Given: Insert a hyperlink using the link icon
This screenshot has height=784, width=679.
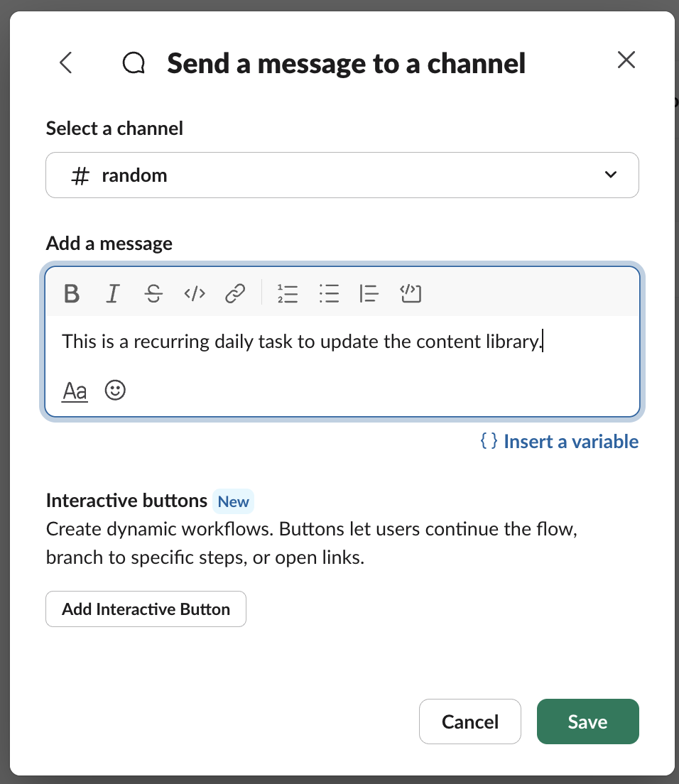Looking at the screenshot, I should pyautogui.click(x=235, y=293).
